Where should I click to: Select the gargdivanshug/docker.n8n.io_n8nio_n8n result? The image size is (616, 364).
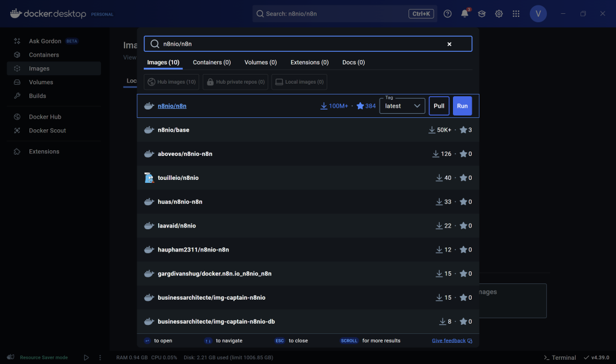pyautogui.click(x=308, y=274)
